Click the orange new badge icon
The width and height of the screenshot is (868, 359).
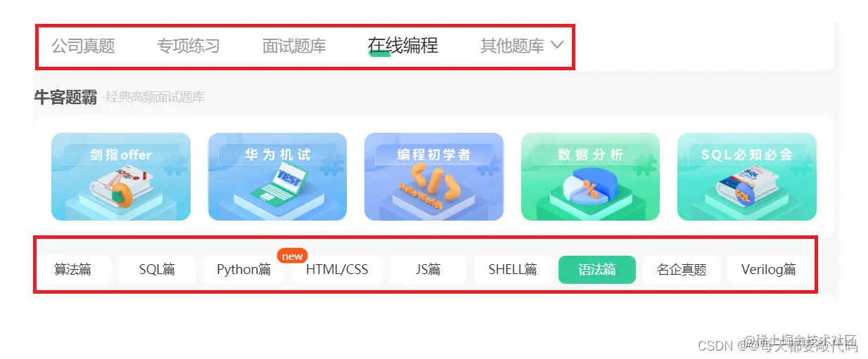[293, 256]
